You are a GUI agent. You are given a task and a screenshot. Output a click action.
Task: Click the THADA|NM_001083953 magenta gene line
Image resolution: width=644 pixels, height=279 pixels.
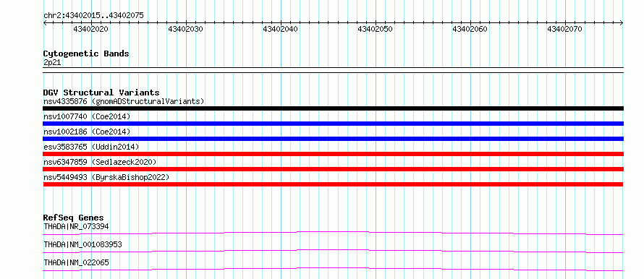click(x=333, y=251)
